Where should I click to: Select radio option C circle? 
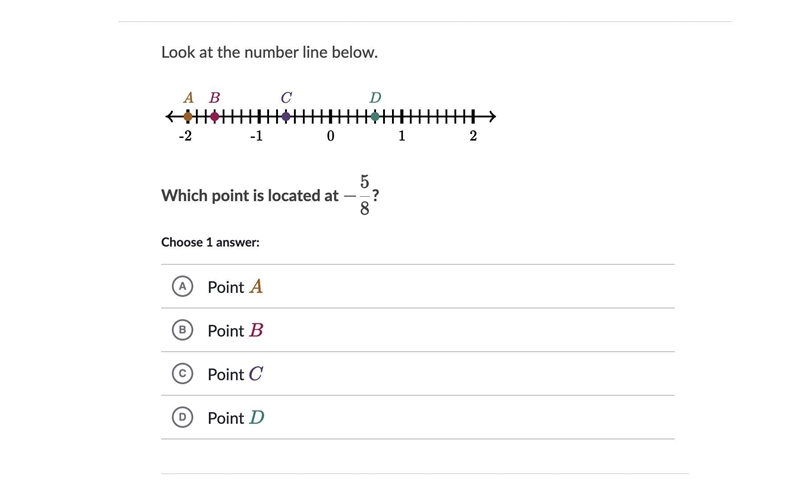[x=182, y=374]
